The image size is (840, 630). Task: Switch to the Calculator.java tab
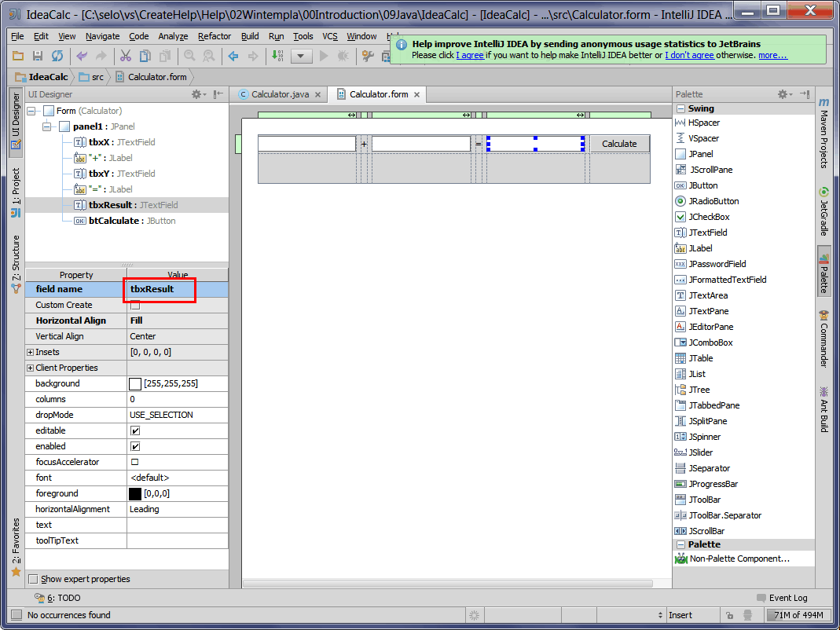pos(281,94)
